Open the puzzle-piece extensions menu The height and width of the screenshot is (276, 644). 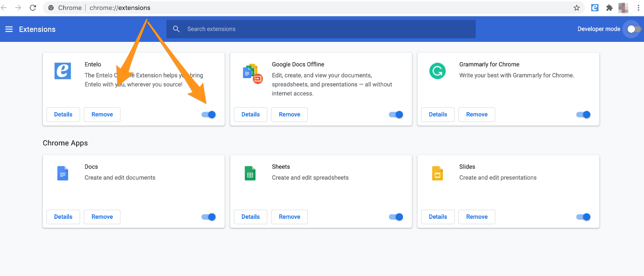(x=609, y=8)
